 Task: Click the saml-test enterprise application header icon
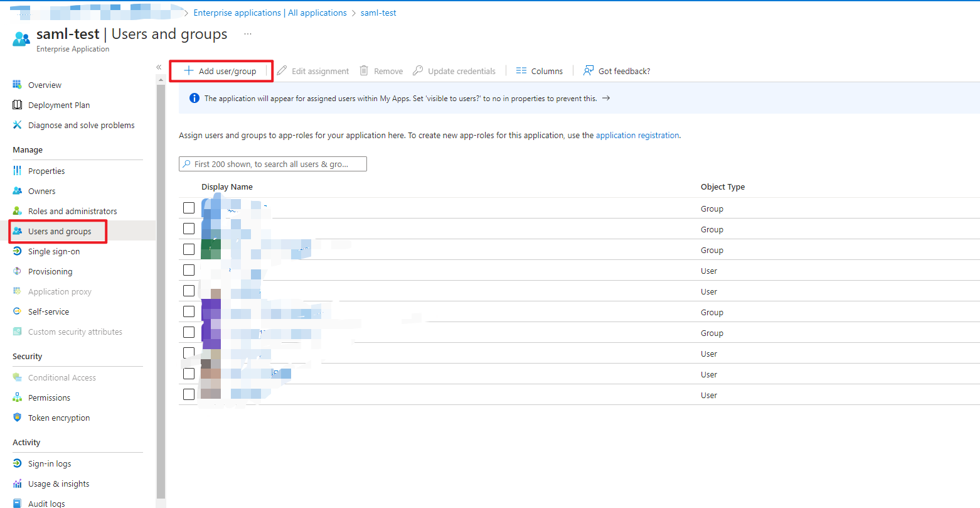(x=21, y=39)
